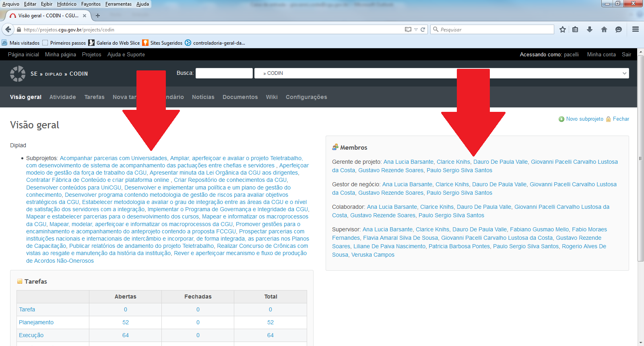Toggle reader view icon in address bar

coord(408,29)
